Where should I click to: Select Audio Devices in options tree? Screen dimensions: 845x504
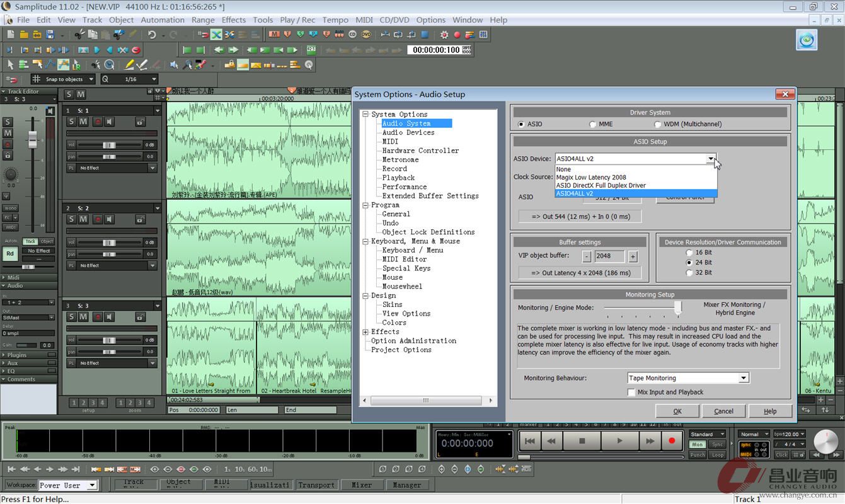(x=408, y=132)
